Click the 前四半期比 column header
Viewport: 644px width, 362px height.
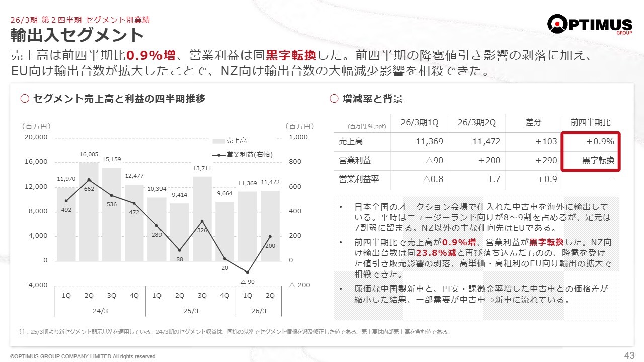point(591,123)
